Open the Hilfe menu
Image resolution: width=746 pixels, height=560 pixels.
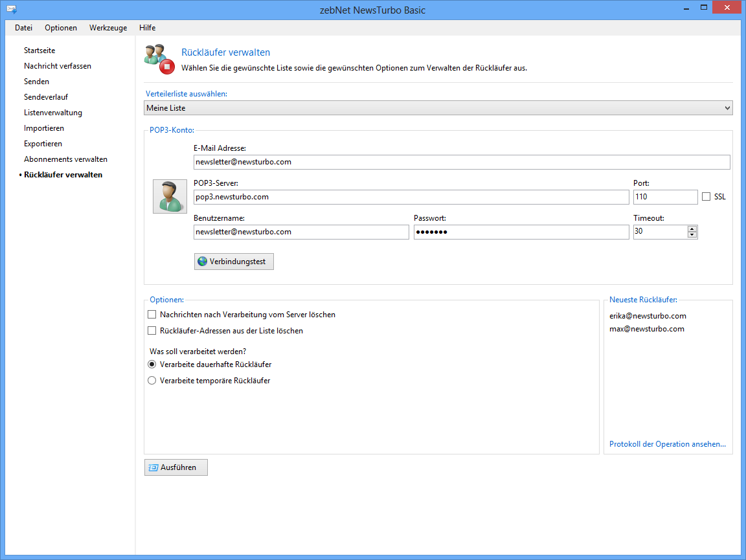[148, 28]
